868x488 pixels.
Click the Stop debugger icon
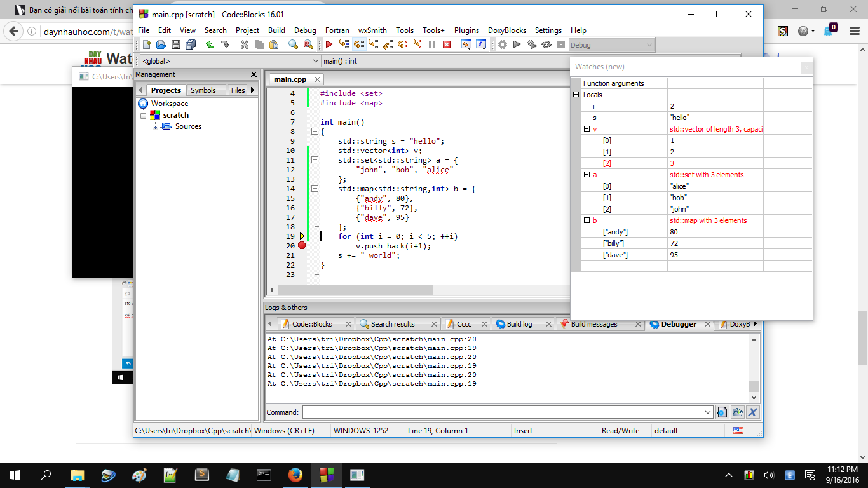[x=447, y=44]
